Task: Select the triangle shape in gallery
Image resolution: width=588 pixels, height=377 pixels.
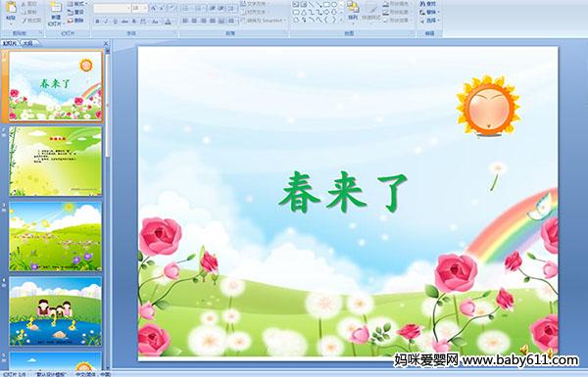Action: [x=304, y=12]
